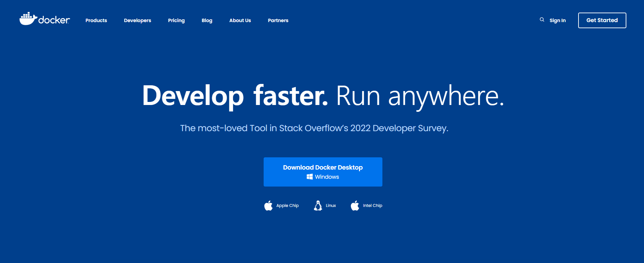Click the Sign In link
The width and height of the screenshot is (644, 263).
click(557, 20)
